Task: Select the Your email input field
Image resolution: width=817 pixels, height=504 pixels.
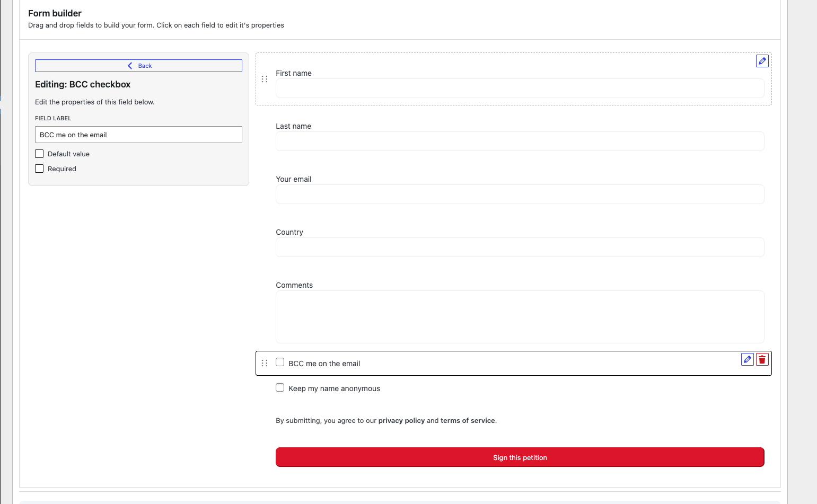Action: pos(520,194)
